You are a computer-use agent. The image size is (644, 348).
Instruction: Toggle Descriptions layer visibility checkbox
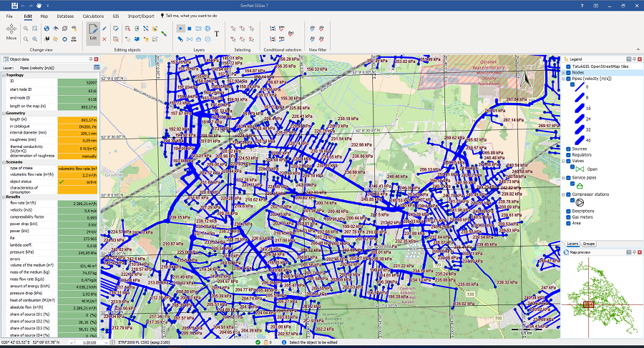(568, 211)
